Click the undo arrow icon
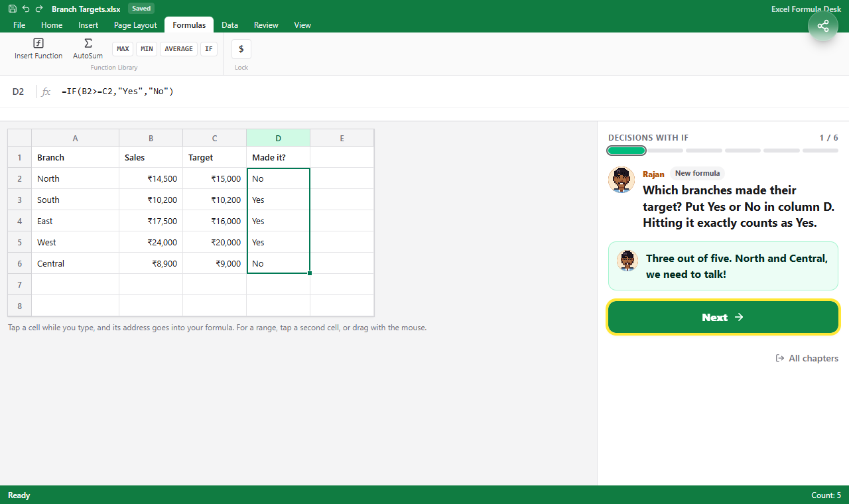Image resolution: width=849 pixels, height=504 pixels. point(26,9)
